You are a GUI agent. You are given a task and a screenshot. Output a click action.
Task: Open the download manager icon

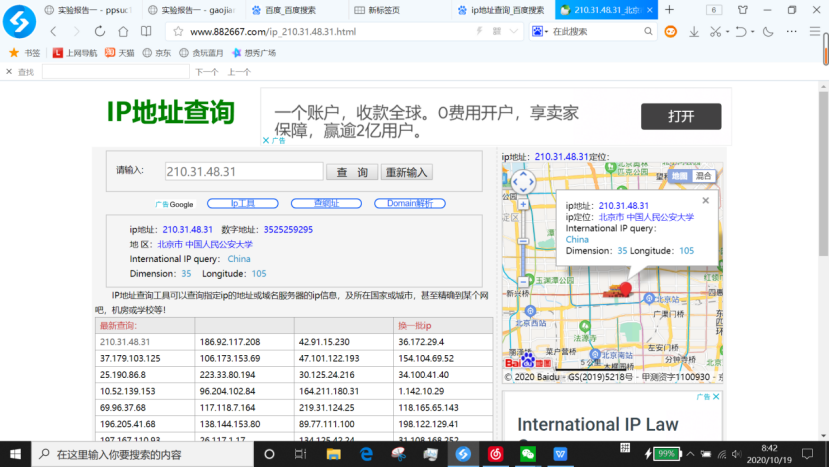pyautogui.click(x=693, y=32)
